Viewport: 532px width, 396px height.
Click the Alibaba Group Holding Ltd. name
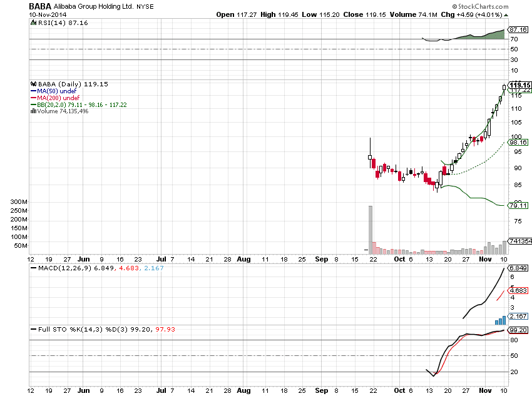tap(94, 6)
